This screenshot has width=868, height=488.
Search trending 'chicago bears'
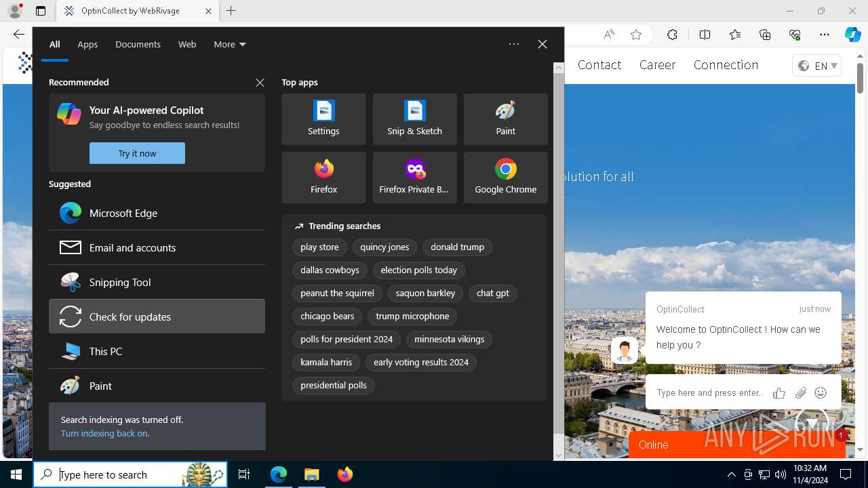(x=328, y=317)
